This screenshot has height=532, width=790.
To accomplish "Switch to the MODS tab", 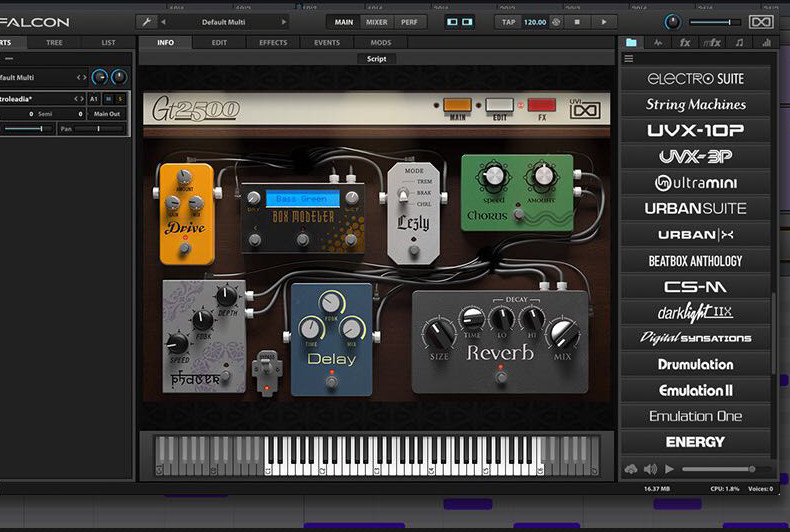I will point(381,43).
